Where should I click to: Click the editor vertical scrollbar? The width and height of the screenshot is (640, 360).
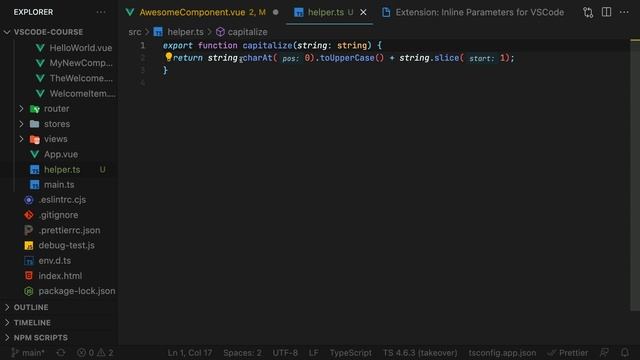pyautogui.click(x=635, y=176)
